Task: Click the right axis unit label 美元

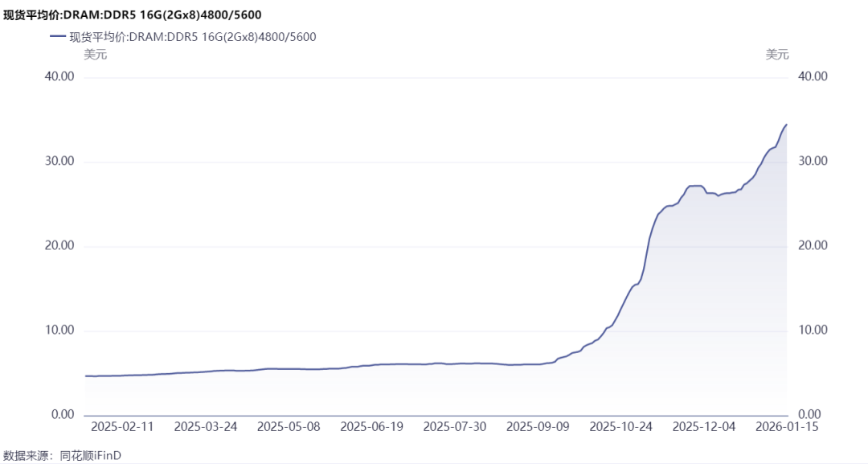Action: coord(777,54)
